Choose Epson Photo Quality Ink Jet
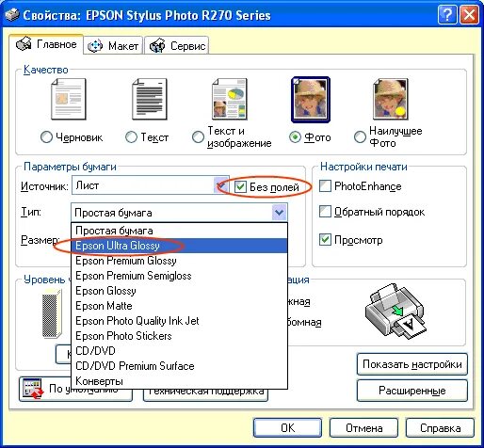Screen dimensions: 484x448 coord(180,321)
